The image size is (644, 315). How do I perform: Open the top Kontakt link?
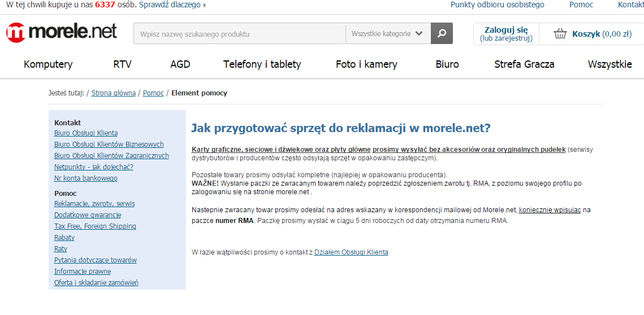631,5
